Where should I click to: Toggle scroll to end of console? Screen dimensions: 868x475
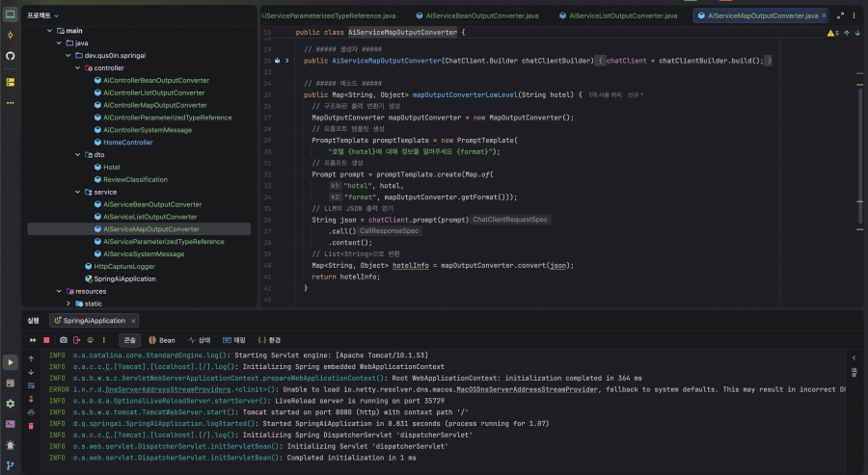(32, 398)
